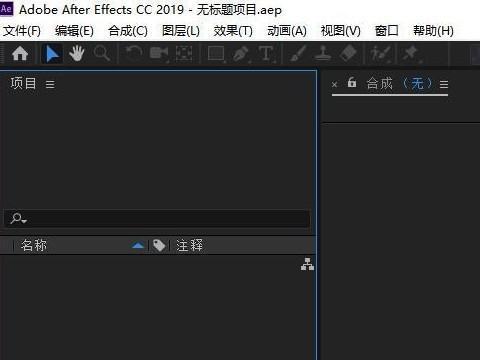Select the Roto Brush tool
480x360 pixels.
coord(381,54)
